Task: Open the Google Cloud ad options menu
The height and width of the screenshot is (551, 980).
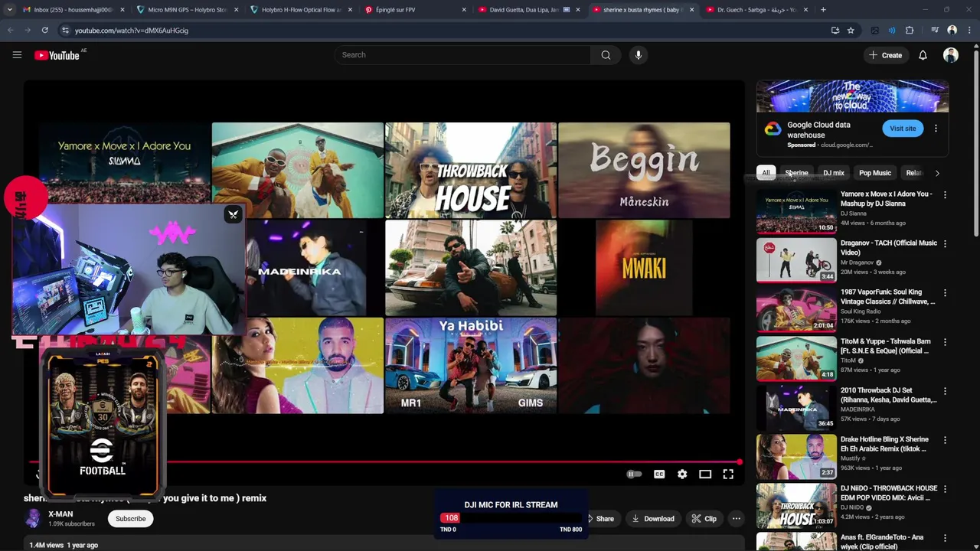Action: point(936,129)
